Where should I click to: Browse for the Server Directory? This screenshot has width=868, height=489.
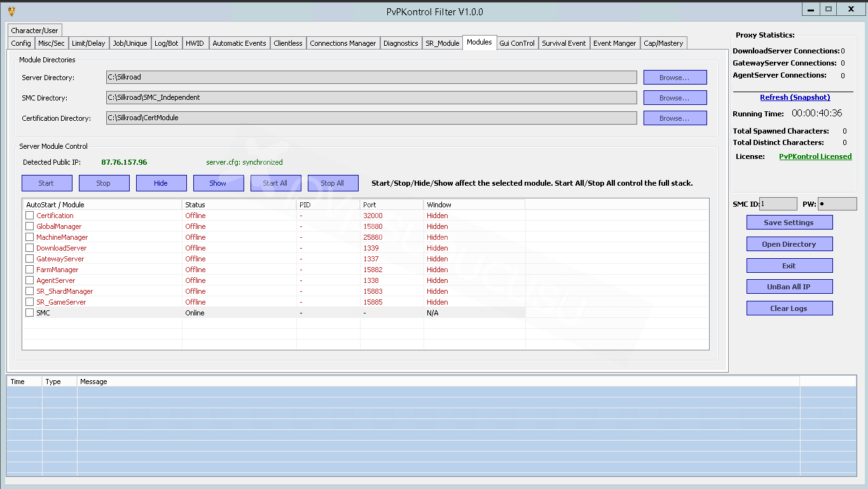coord(675,78)
